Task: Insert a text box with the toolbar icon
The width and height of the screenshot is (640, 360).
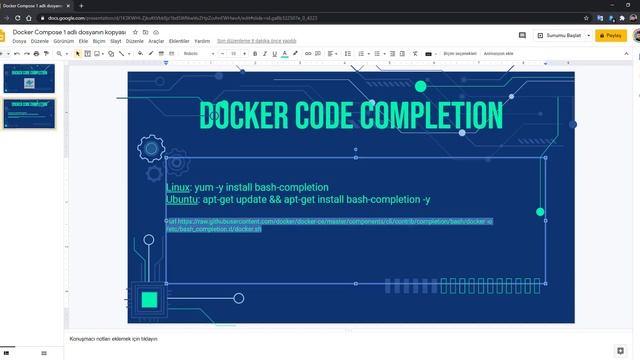Action: click(x=87, y=53)
